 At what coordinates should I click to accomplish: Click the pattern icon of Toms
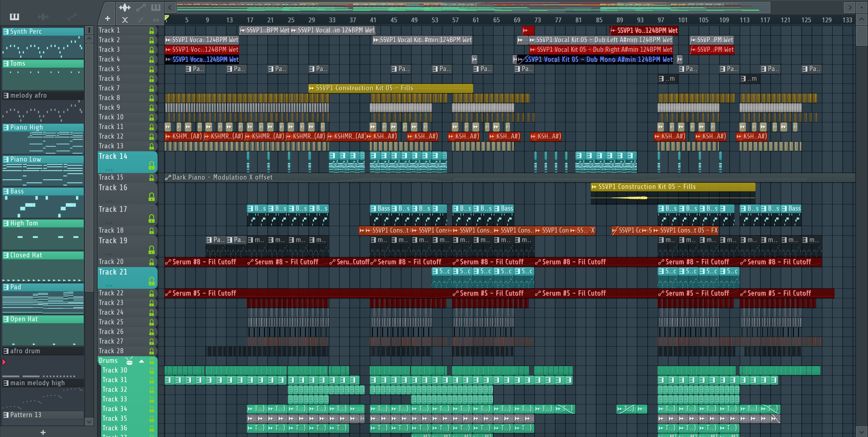click(6, 63)
